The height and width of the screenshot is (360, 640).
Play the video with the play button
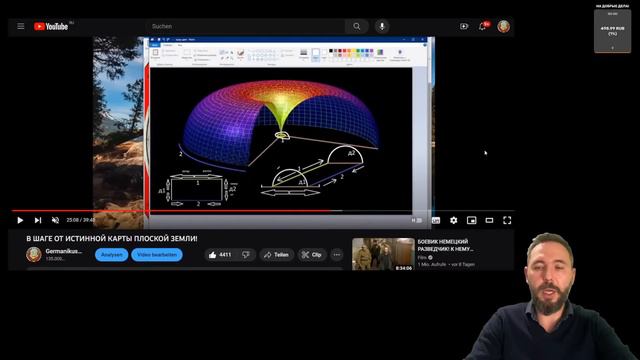click(x=20, y=220)
